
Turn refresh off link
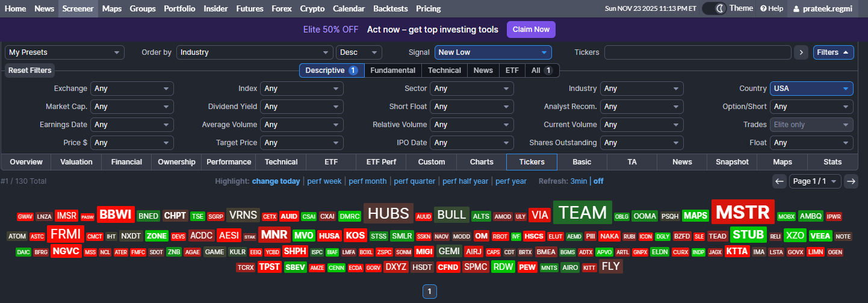pos(598,181)
